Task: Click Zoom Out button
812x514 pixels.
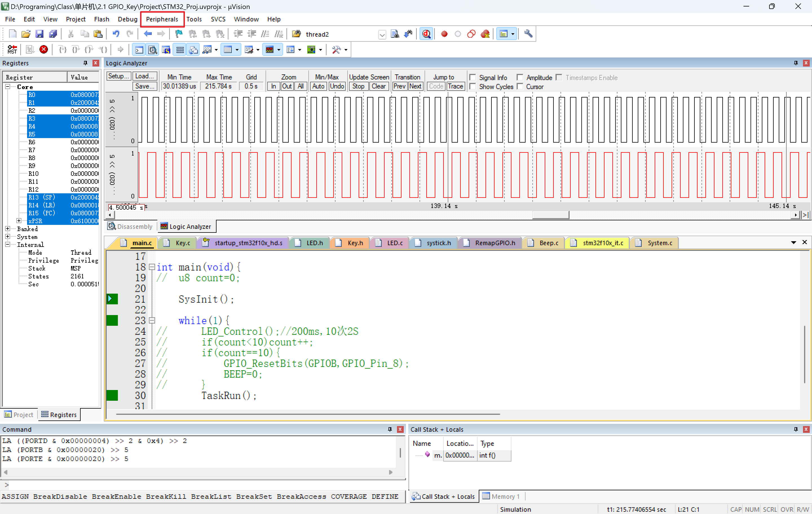Action: pyautogui.click(x=287, y=86)
